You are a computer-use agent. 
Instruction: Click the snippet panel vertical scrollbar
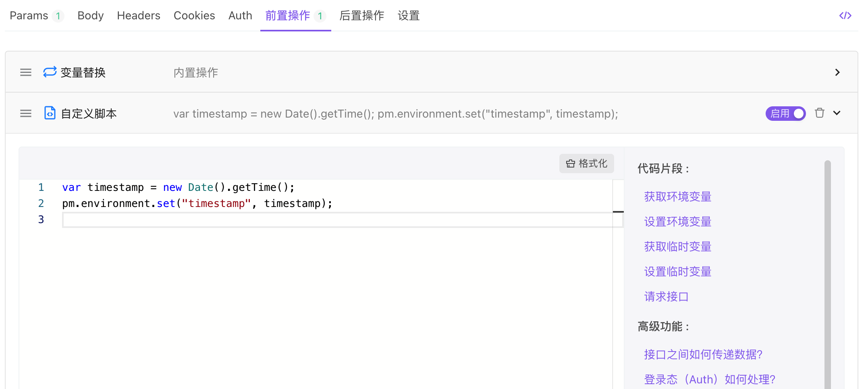click(x=827, y=274)
